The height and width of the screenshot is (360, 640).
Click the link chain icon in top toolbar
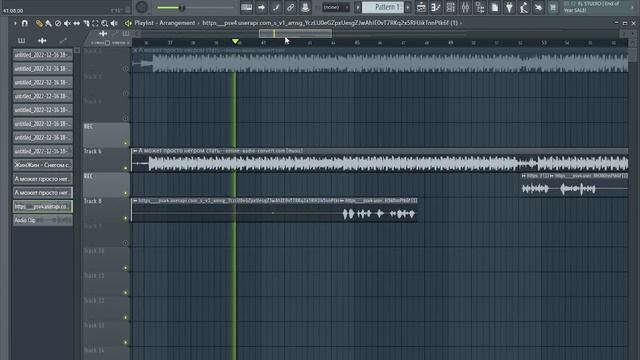290,7
